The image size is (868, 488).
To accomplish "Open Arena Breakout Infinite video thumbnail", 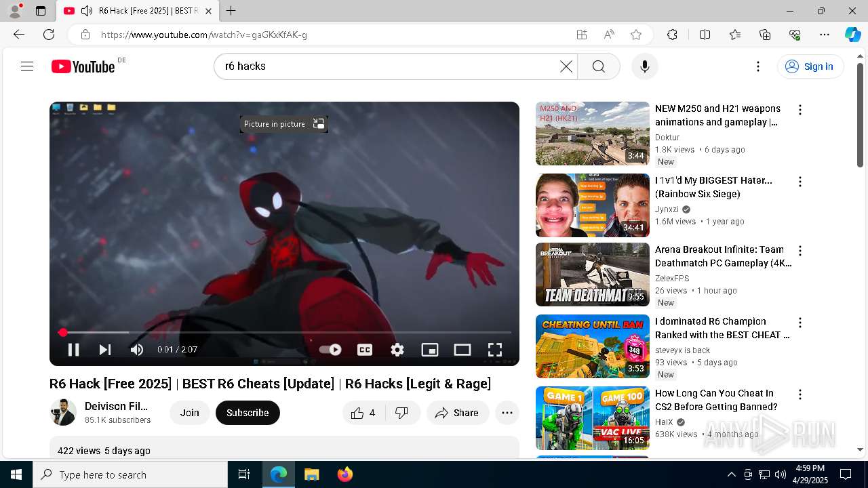I will tap(593, 274).
